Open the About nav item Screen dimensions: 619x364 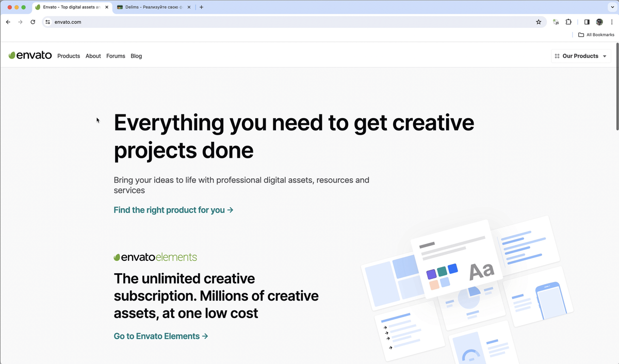tap(93, 56)
